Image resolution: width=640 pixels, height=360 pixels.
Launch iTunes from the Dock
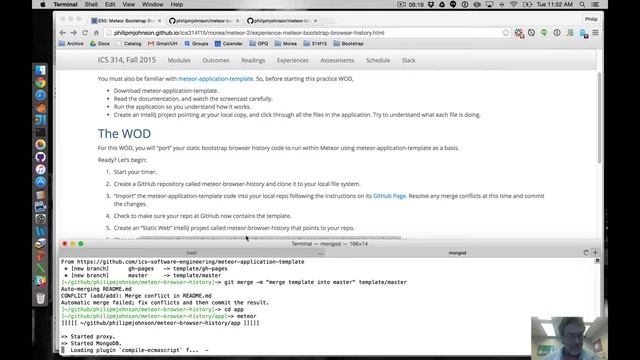click(40, 169)
